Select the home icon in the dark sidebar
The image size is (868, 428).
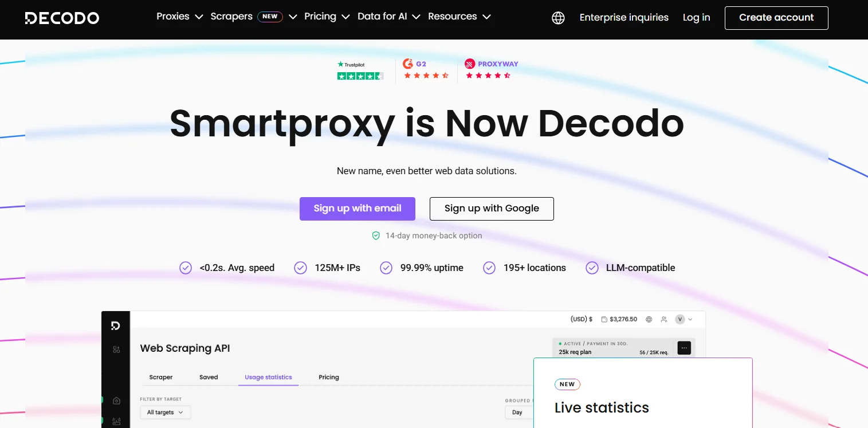coord(115,400)
